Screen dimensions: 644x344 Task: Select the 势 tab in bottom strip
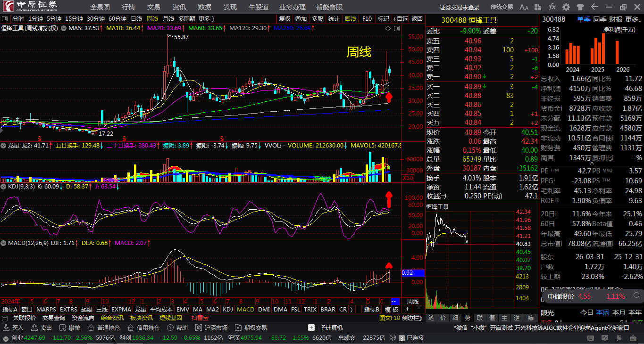468,318
